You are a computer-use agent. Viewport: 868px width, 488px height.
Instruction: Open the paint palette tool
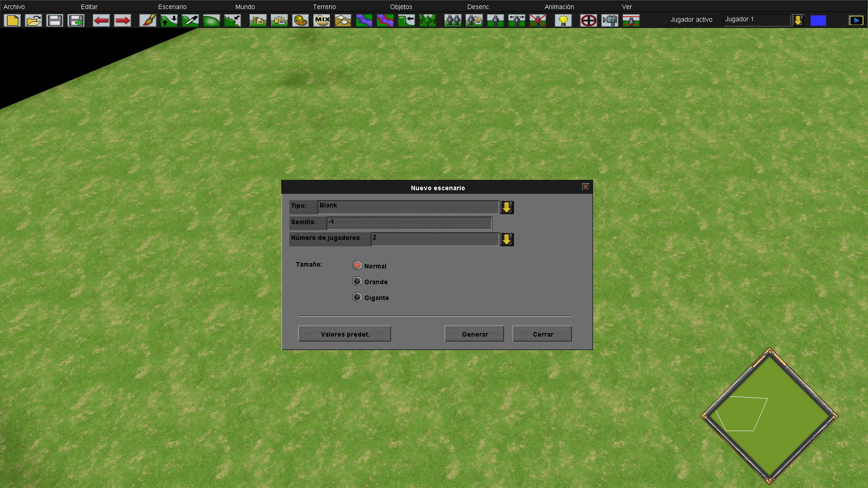point(300,20)
